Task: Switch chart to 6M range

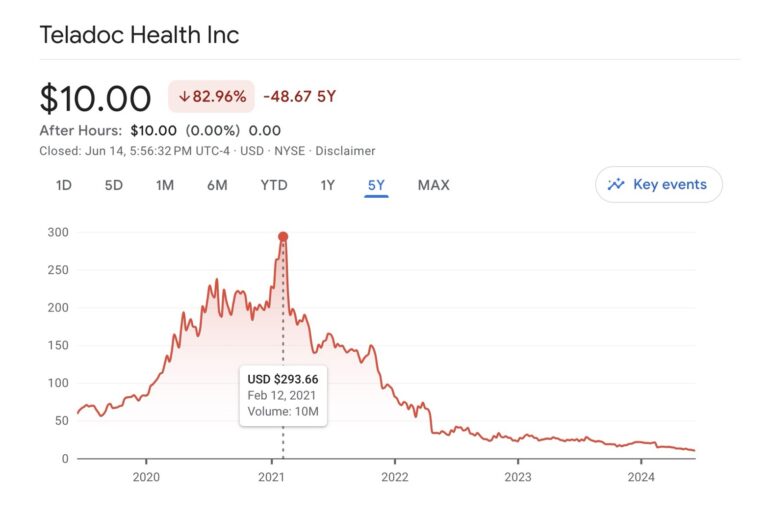Action: (x=217, y=185)
